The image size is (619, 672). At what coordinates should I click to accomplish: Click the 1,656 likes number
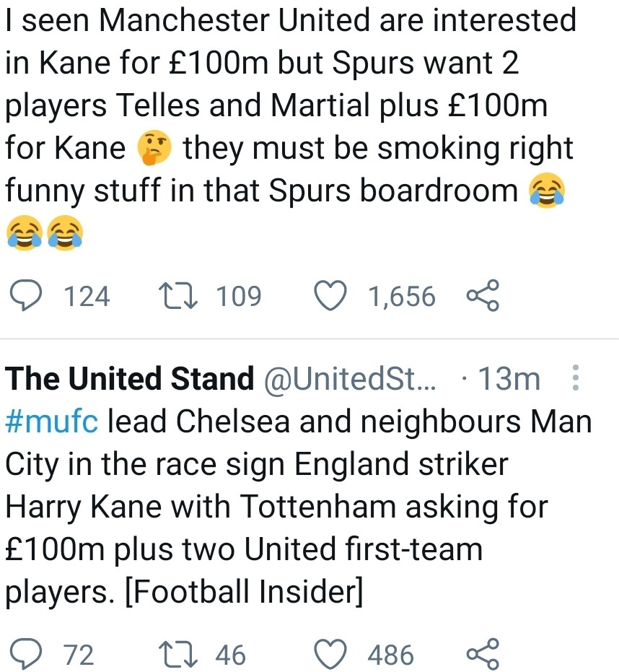click(x=402, y=297)
